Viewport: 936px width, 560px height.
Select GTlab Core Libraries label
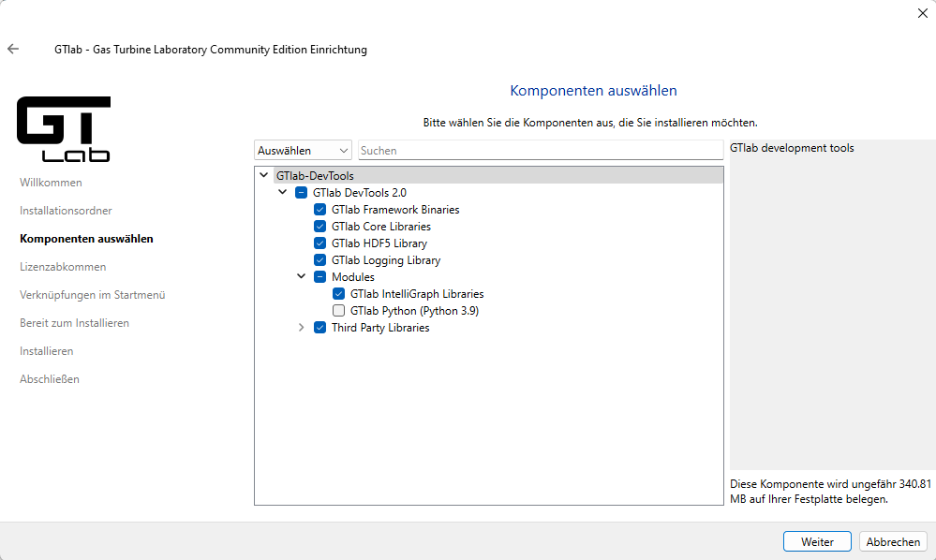tap(380, 226)
